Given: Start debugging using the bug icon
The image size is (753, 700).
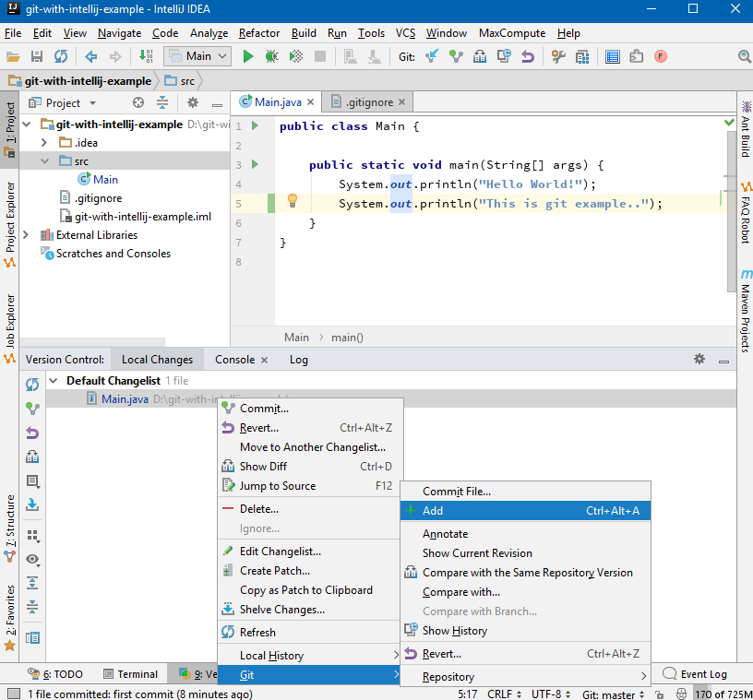Looking at the screenshot, I should pyautogui.click(x=270, y=55).
